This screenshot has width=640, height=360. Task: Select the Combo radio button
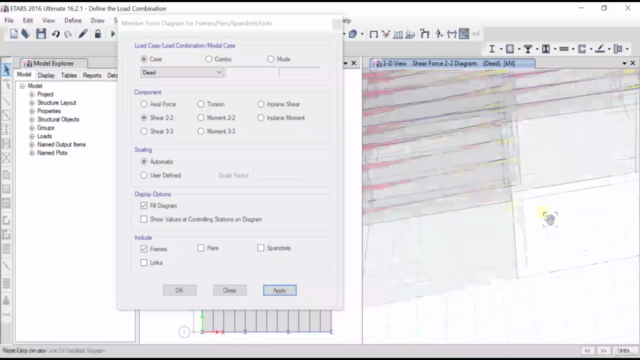tap(209, 59)
